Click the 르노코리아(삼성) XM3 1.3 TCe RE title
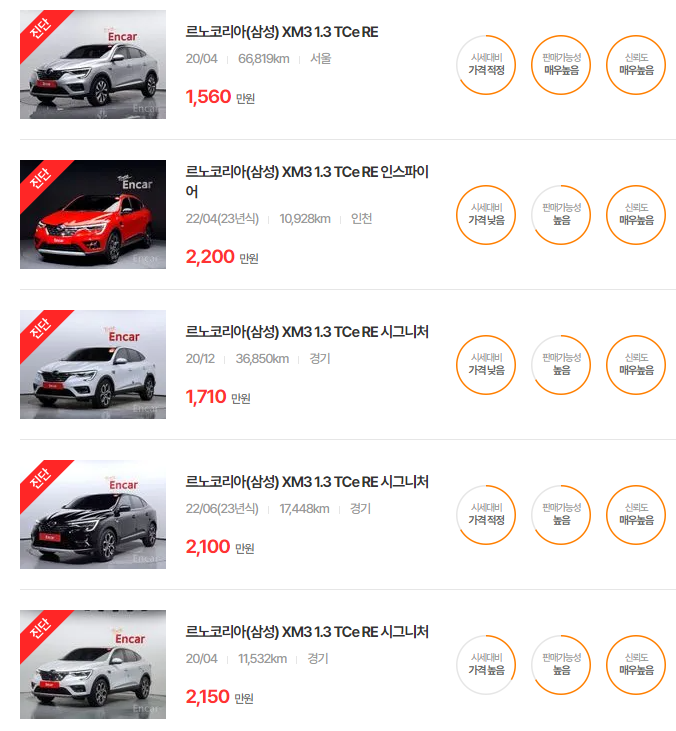 coord(282,32)
